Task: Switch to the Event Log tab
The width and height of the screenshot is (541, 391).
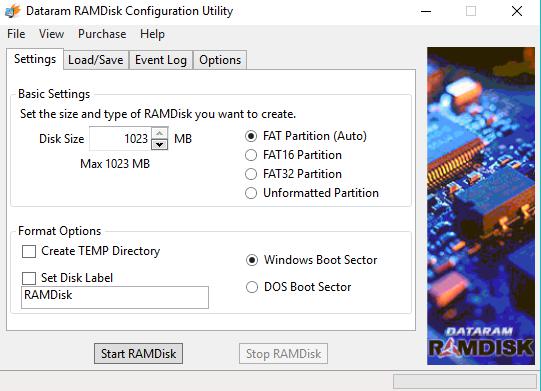Action: tap(161, 60)
